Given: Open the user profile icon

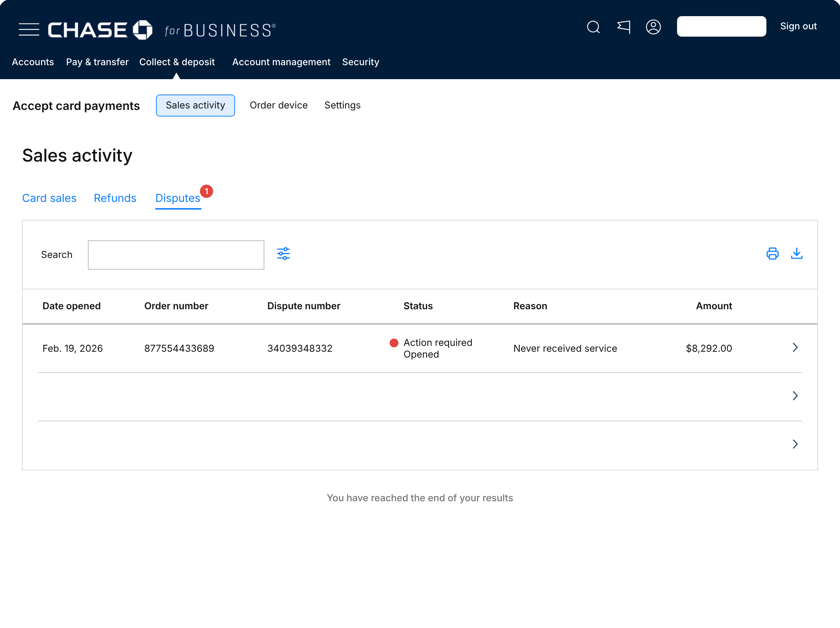Looking at the screenshot, I should tap(653, 27).
